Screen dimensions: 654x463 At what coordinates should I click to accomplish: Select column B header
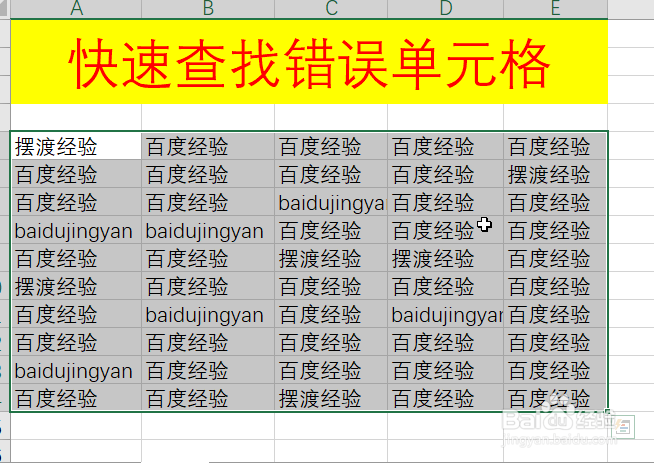[x=208, y=9]
